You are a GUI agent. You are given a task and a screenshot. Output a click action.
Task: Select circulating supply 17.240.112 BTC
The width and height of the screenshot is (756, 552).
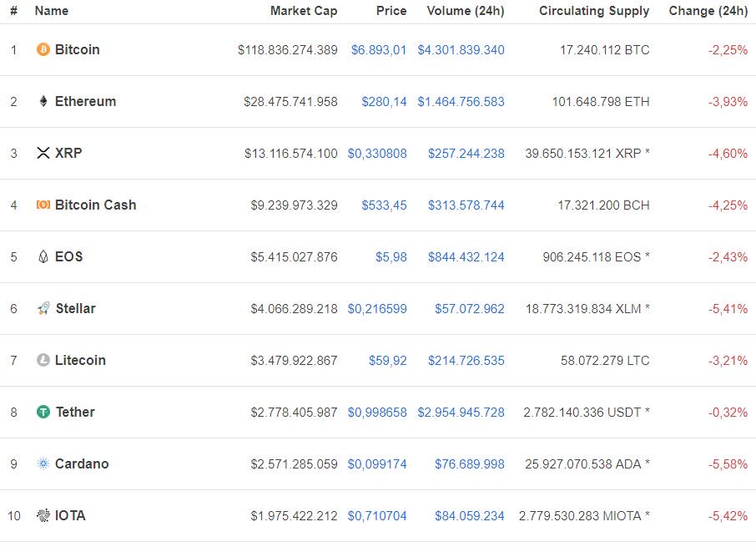coord(605,50)
